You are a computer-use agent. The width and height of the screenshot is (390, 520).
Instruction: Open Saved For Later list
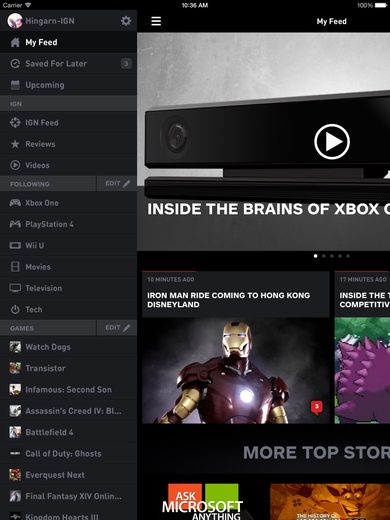[x=68, y=64]
